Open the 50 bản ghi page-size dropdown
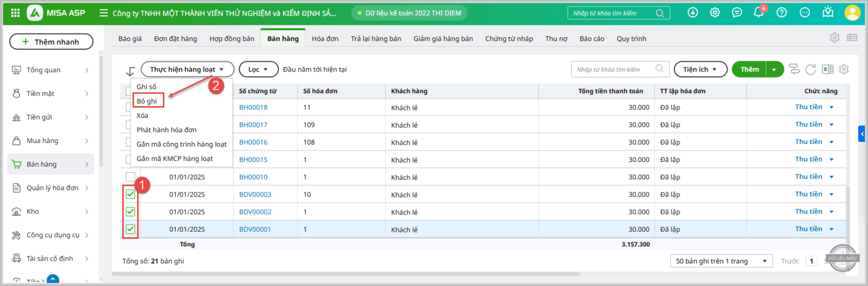 point(721,261)
